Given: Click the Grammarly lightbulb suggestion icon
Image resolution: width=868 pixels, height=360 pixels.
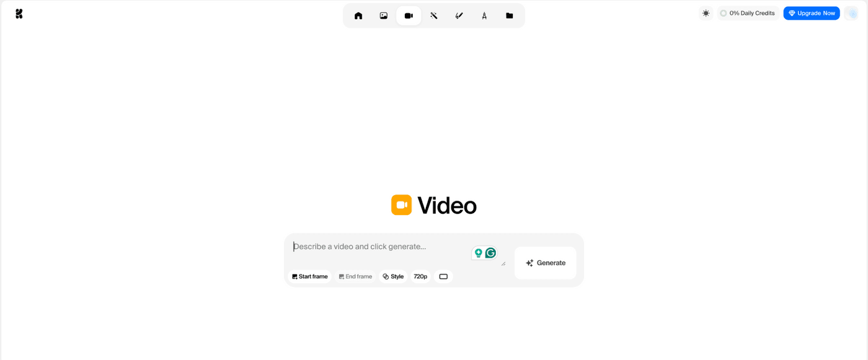Looking at the screenshot, I should pos(478,253).
